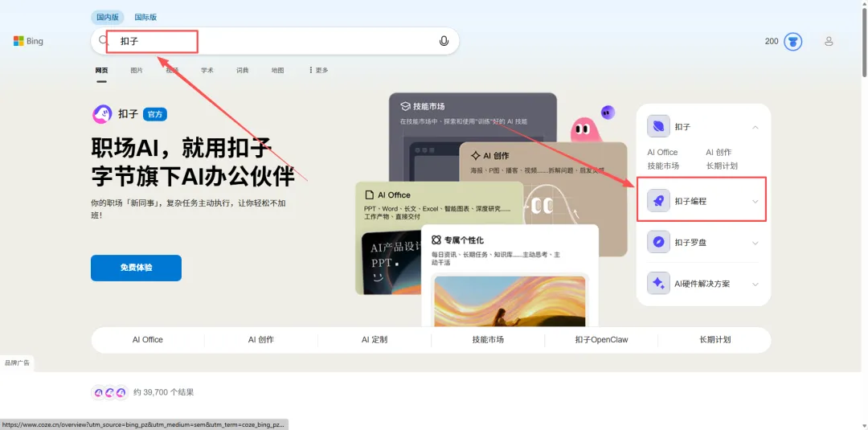Expand the 扣子罗盘 section chevron
This screenshot has width=868, height=430.
coord(755,243)
